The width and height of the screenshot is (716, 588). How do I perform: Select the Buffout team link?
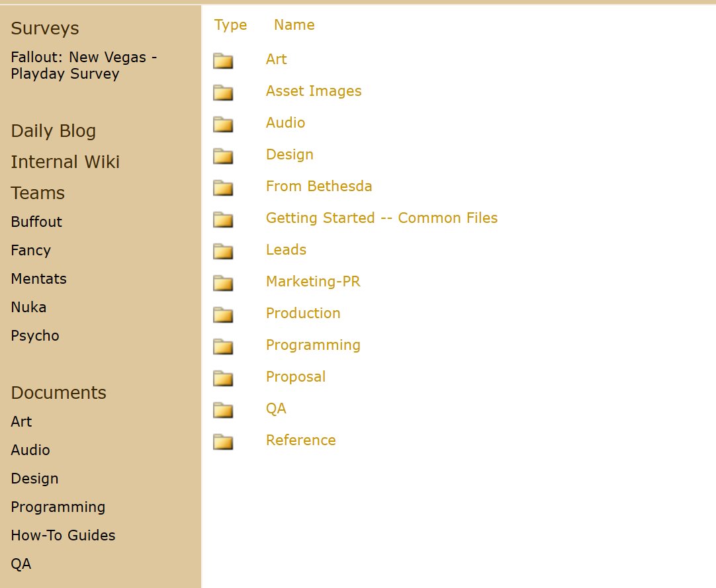coord(36,222)
